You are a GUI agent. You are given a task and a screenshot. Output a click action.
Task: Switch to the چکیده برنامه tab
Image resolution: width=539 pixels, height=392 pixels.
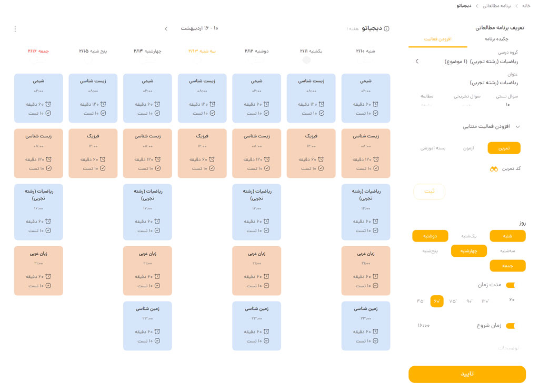point(496,39)
